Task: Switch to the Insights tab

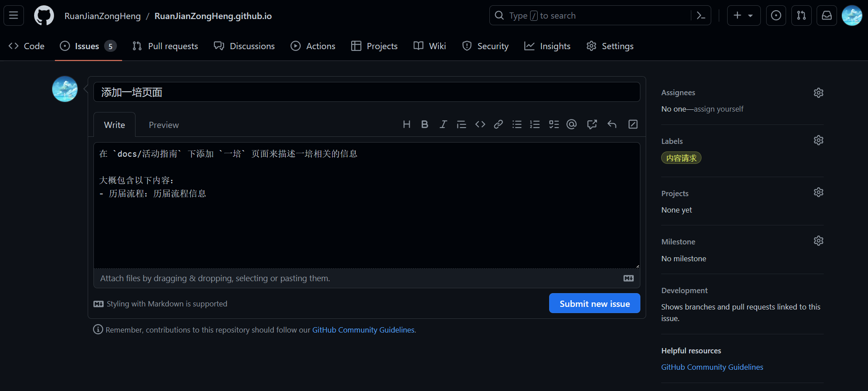Action: [x=547, y=46]
